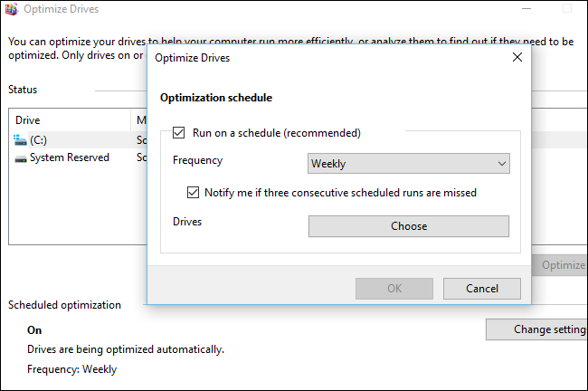
Task: Close the Optimization schedule dialog
Action: pyautogui.click(x=517, y=57)
